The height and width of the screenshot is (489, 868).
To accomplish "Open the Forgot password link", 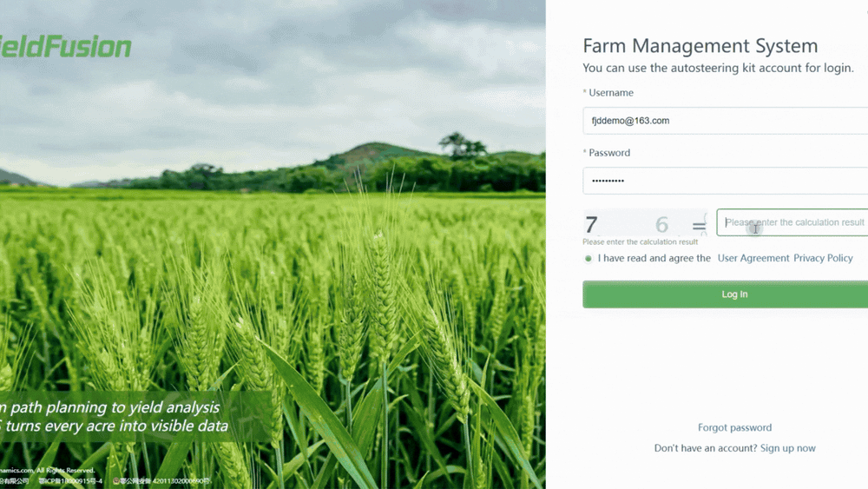I will coord(734,427).
